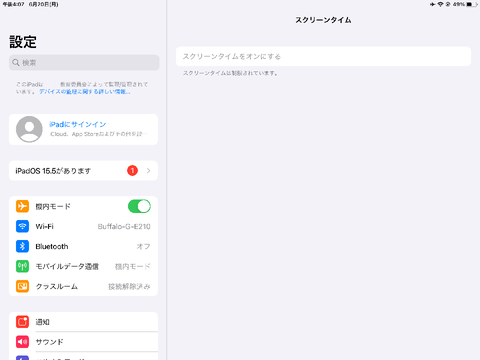The image size is (480, 360).
Task: Open the Bluetooth icon entry
Action: click(22, 246)
